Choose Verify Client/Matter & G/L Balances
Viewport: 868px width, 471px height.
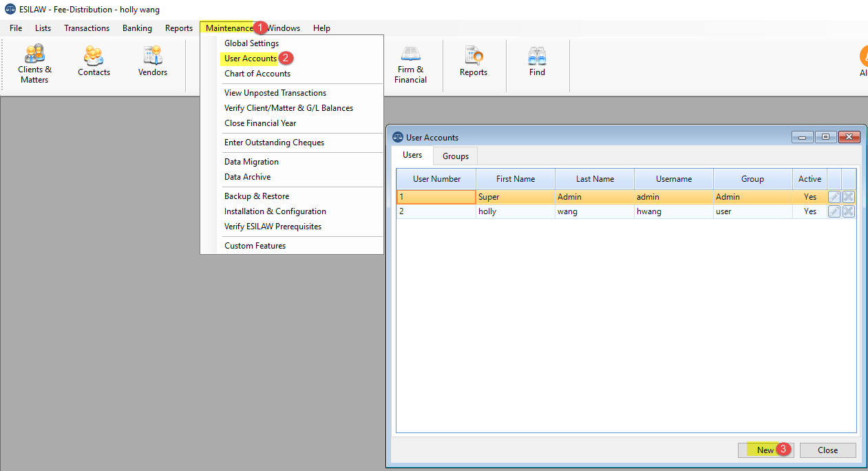tap(288, 108)
